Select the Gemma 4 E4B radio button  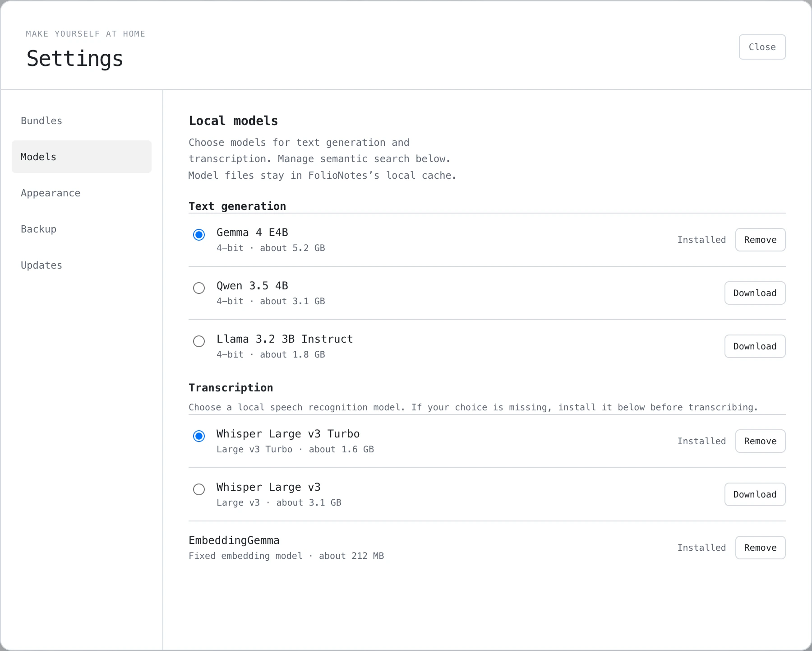tap(199, 235)
